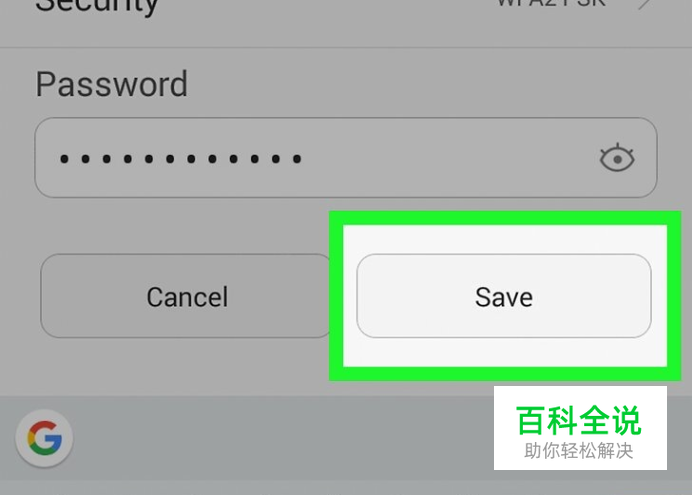Place cursor after the last password dot
The image size is (692, 495).
coord(305,158)
